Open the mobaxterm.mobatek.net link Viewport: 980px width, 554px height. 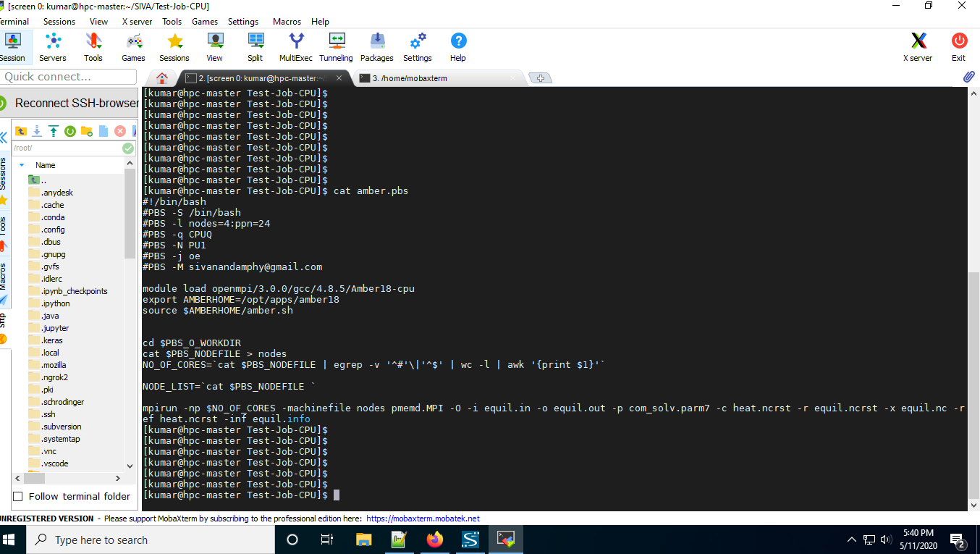pyautogui.click(x=423, y=519)
